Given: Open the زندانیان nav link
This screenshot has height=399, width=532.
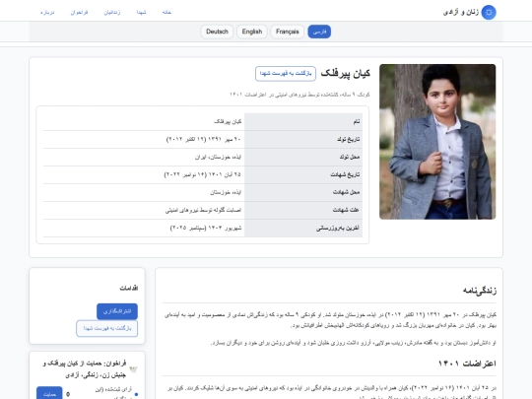Looking at the screenshot, I should 112,13.
